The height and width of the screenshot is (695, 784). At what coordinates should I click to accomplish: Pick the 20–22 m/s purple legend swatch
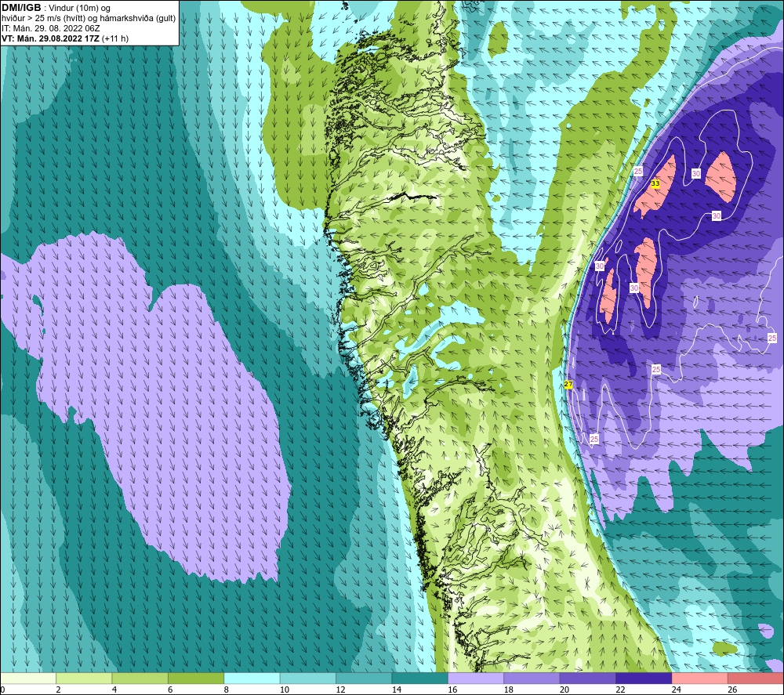coord(588,678)
